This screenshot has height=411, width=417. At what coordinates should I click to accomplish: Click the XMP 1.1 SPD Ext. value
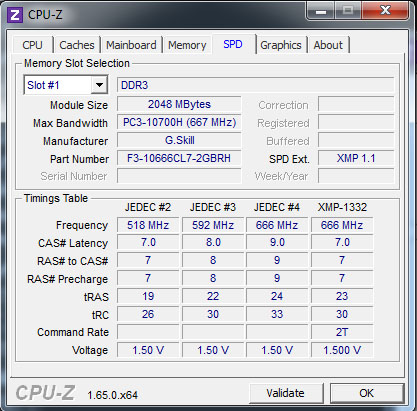[x=356, y=158]
